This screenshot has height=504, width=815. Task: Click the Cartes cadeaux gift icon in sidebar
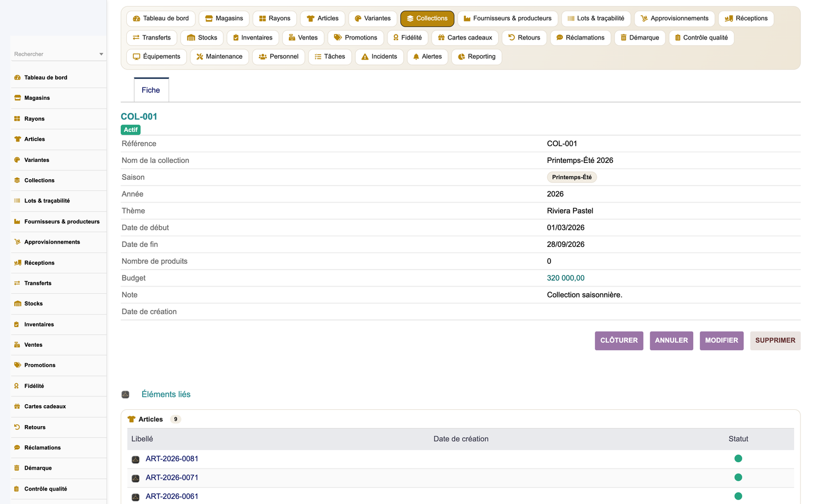coord(17,406)
